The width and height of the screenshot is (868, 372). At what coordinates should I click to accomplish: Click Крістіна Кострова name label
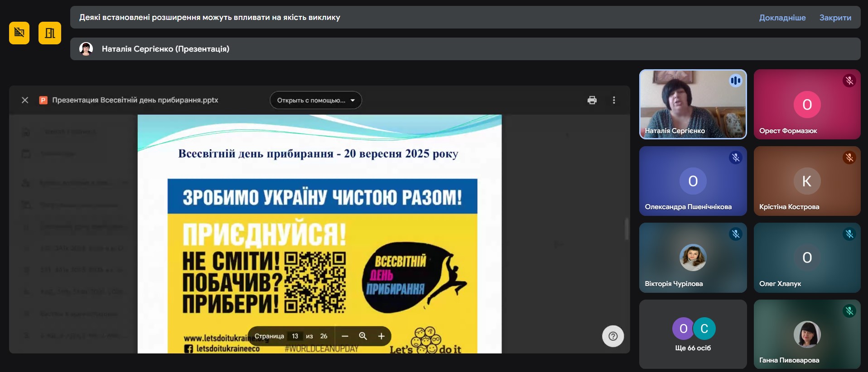tap(789, 207)
